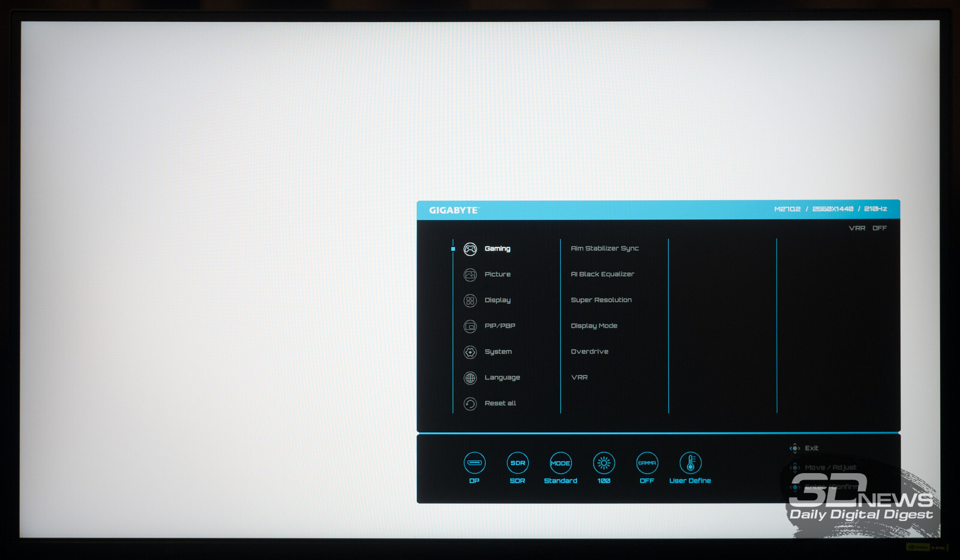Click the DP input source icon
Image resolution: width=960 pixels, height=560 pixels.
(475, 463)
